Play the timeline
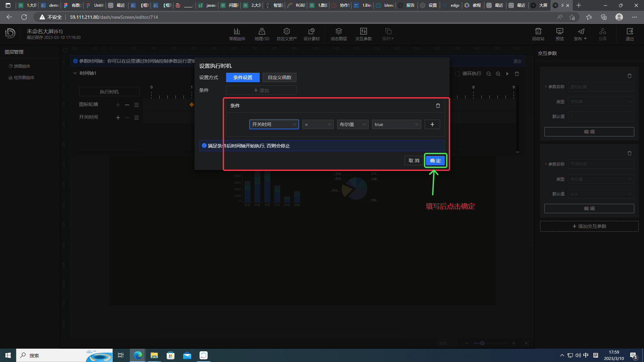 (x=507, y=74)
